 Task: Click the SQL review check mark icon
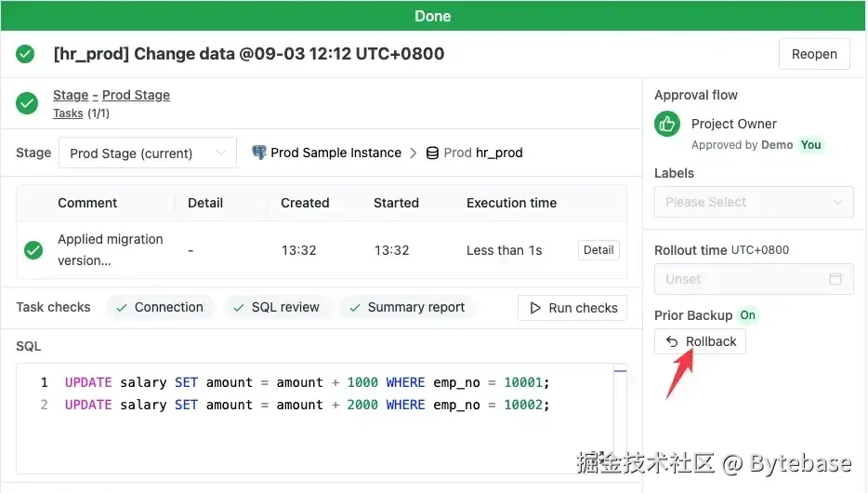[x=239, y=308]
